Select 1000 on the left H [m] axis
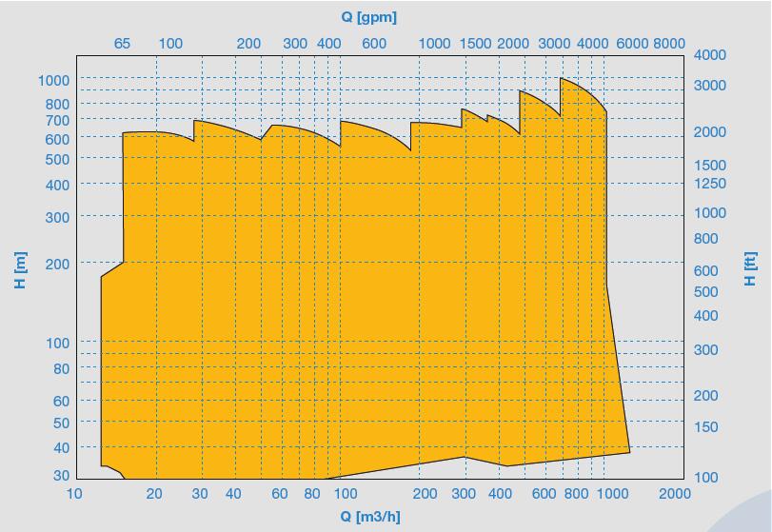The height and width of the screenshot is (532, 772). pos(54,81)
